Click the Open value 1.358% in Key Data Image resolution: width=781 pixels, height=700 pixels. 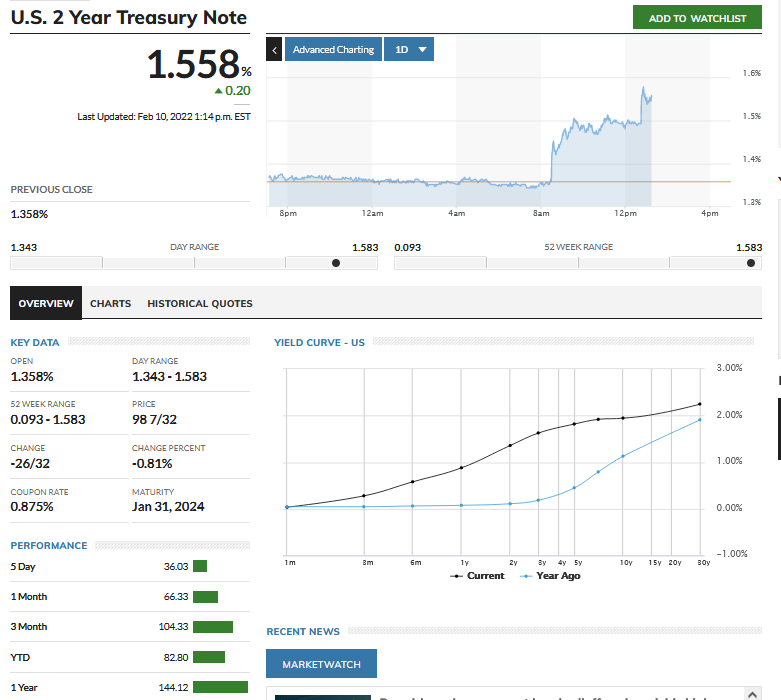(x=32, y=377)
